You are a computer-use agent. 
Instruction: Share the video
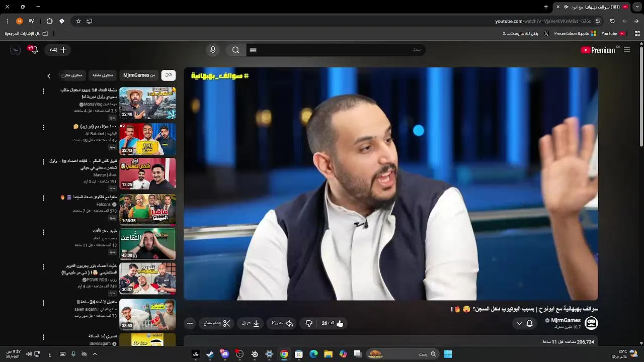[282, 323]
